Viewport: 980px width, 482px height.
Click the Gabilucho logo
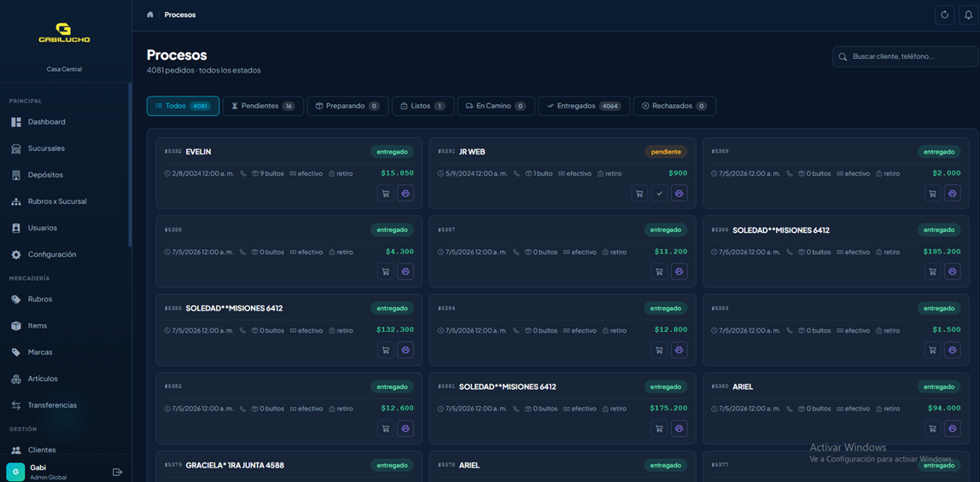[64, 33]
